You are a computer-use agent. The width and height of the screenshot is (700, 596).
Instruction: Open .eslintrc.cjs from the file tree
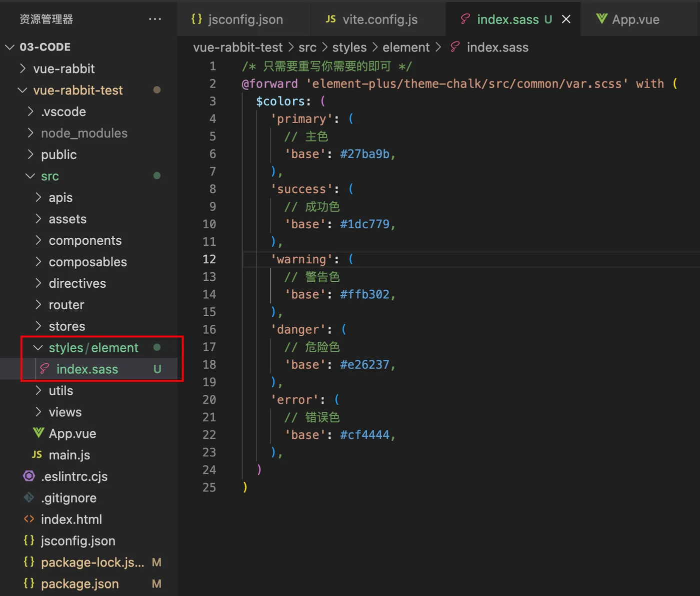coord(74,476)
